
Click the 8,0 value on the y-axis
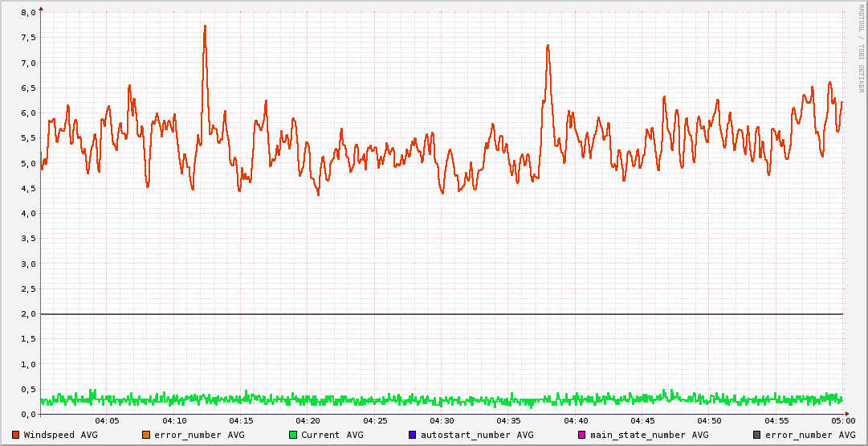coord(27,13)
